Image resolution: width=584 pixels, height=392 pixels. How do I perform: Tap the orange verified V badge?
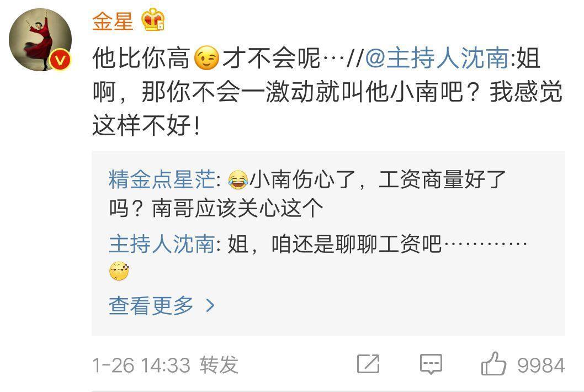click(60, 60)
